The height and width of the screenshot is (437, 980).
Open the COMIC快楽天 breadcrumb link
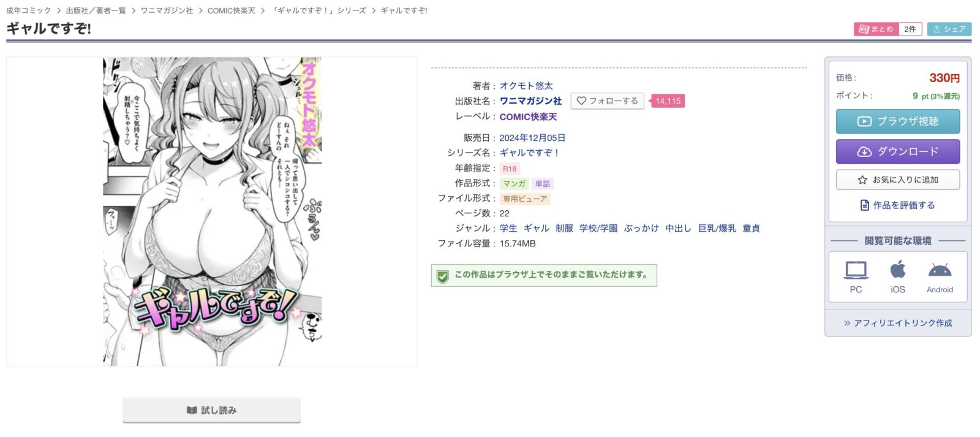231,10
